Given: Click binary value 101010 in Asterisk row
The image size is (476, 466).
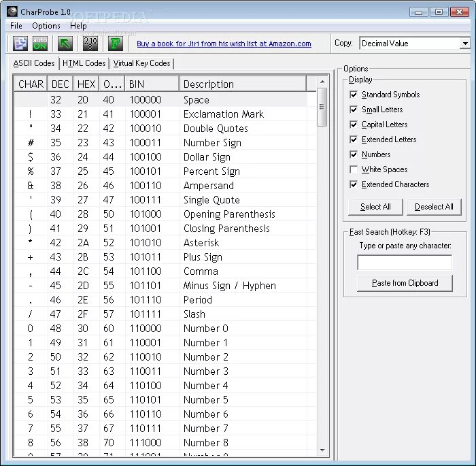Looking at the screenshot, I should click(146, 243).
